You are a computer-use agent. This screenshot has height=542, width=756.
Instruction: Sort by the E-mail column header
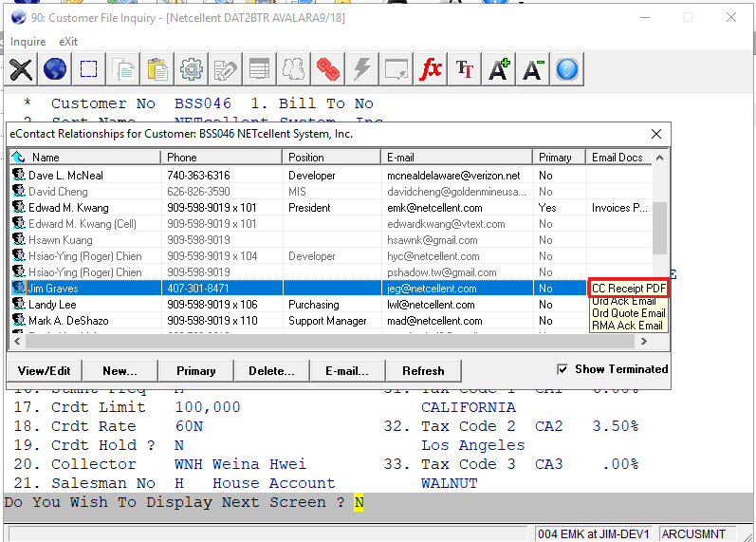click(x=457, y=158)
